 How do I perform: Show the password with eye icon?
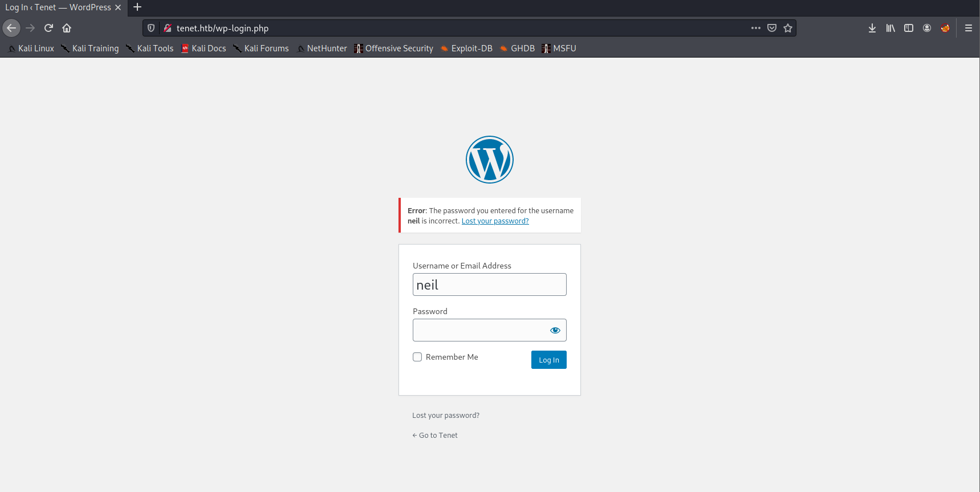[555, 330]
